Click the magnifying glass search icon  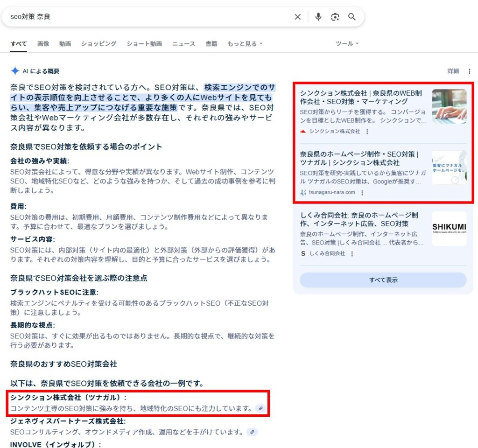coord(352,17)
